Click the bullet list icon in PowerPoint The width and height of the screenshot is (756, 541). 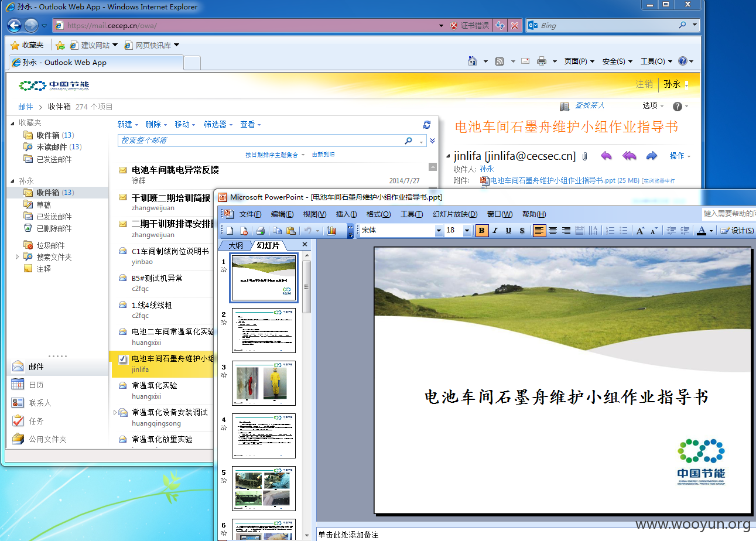pyautogui.click(x=624, y=231)
